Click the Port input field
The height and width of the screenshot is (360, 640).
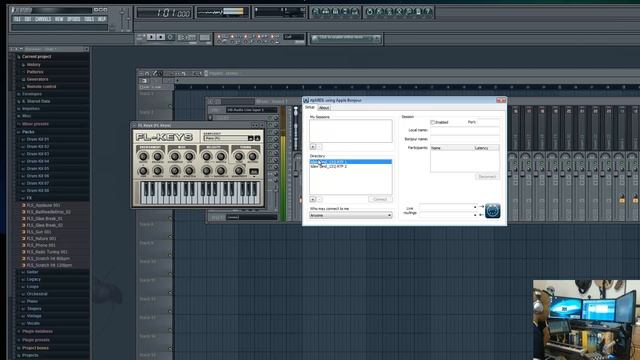click(488, 122)
